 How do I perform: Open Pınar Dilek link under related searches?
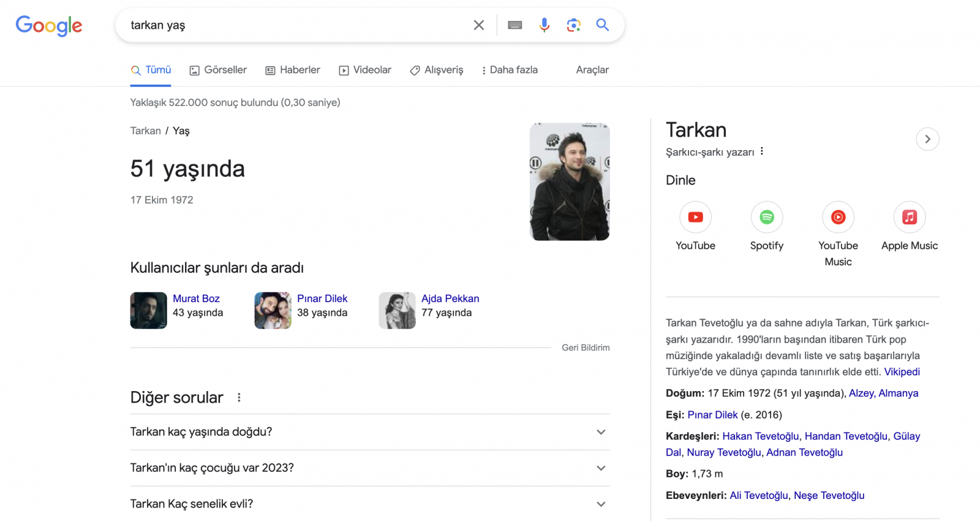[x=322, y=299]
